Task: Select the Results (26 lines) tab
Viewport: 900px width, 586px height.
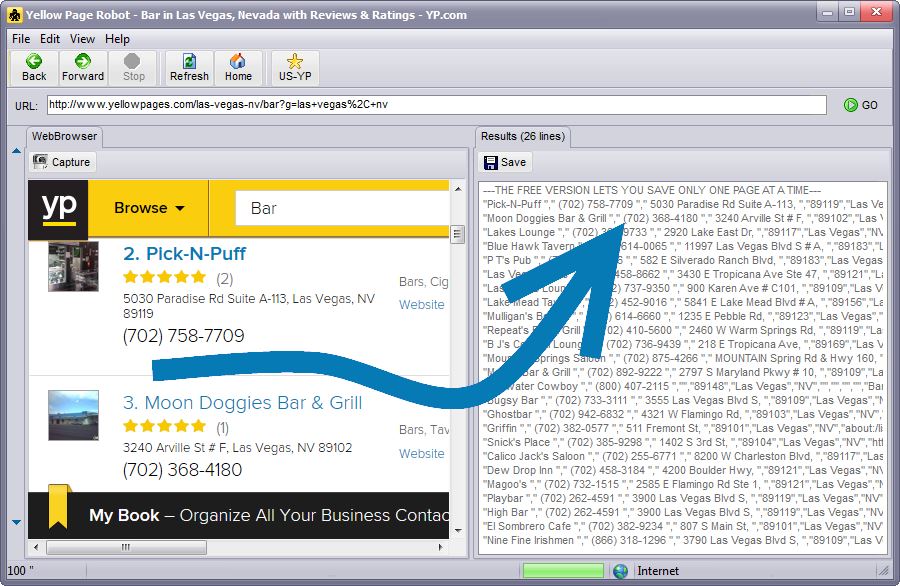Action: pyautogui.click(x=522, y=136)
